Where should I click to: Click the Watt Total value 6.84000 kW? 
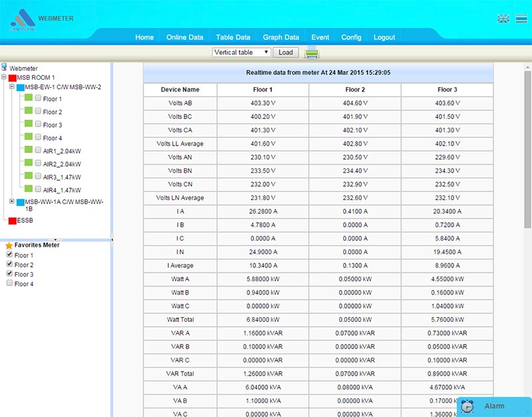(x=263, y=320)
